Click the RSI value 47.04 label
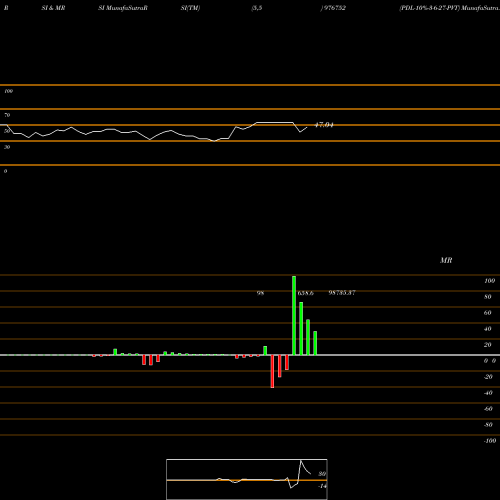Screen dimensions: 500x500 click(324, 125)
